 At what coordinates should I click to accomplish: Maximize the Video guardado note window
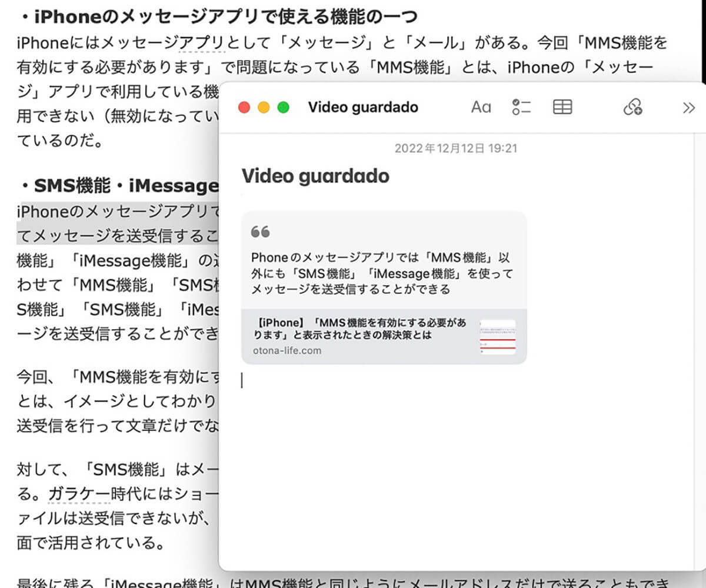pos(283,108)
